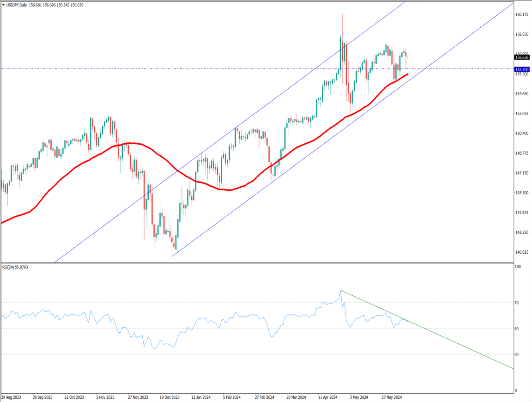Image resolution: width=532 pixels, height=402 pixels.
Task: Click the triangle arrow beside USDJPY,Daily
Action: [x=4, y=5]
